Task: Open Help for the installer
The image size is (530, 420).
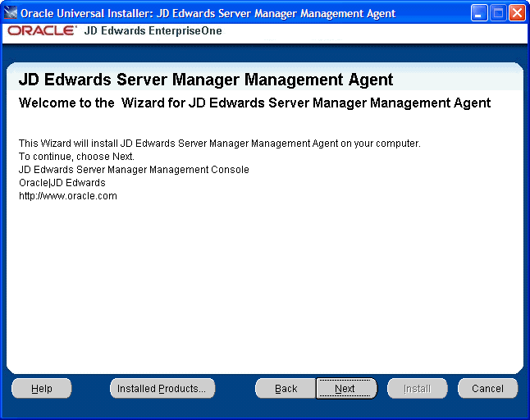Action: [x=42, y=389]
